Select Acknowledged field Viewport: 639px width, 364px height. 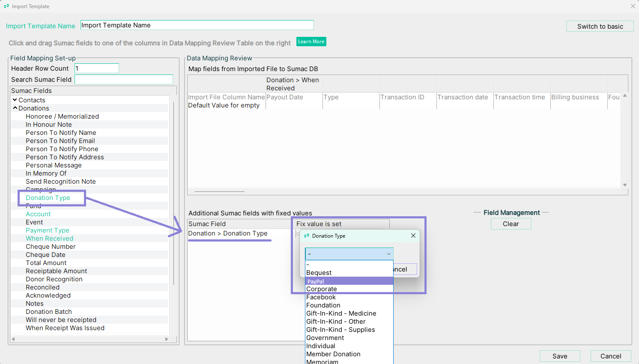pyautogui.click(x=48, y=295)
